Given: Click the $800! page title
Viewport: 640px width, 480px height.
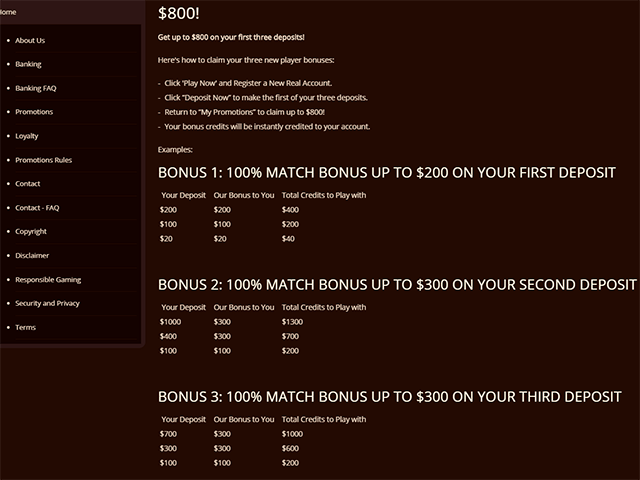Looking at the screenshot, I should point(178,13).
